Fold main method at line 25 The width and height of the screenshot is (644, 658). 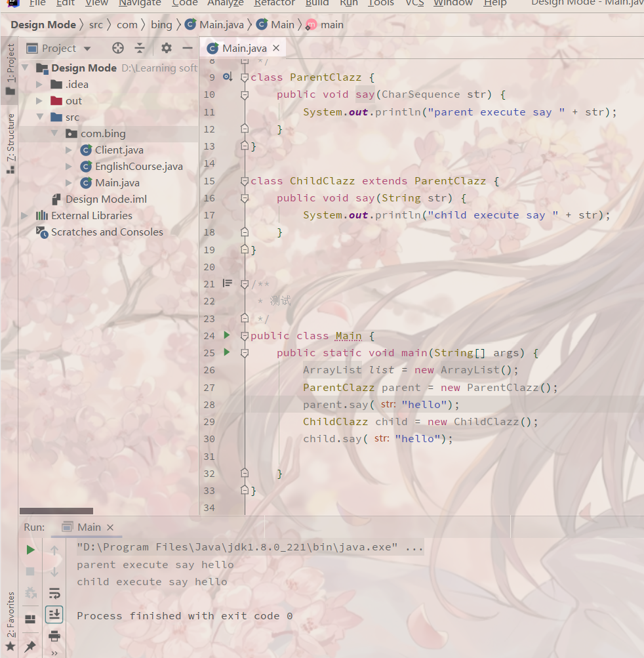tap(245, 353)
